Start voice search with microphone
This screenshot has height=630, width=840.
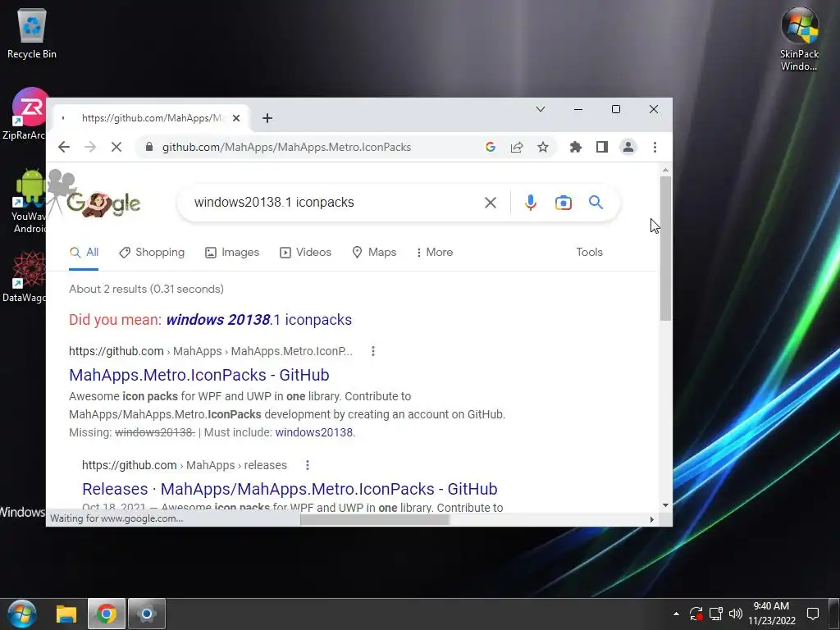(x=531, y=203)
